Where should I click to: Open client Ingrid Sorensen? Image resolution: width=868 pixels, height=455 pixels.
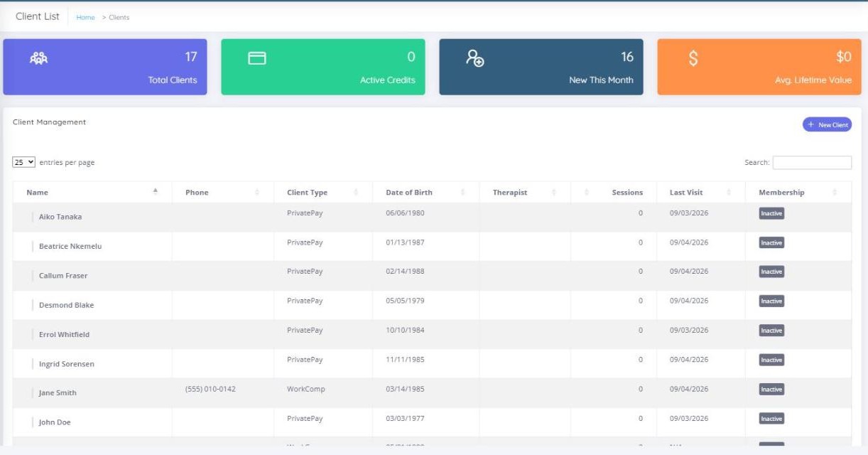point(67,364)
